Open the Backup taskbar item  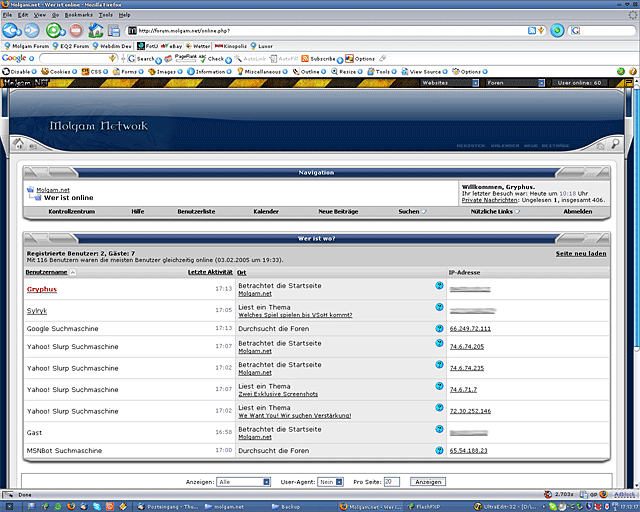tap(290, 507)
